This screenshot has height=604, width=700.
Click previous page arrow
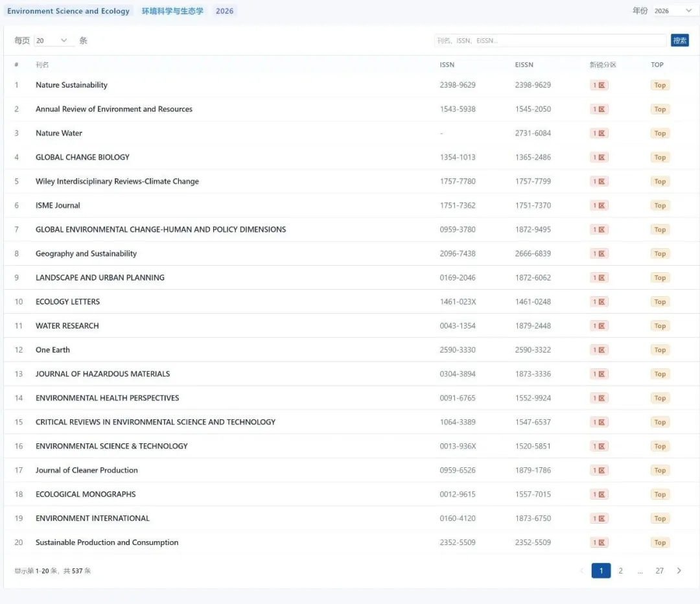(x=581, y=571)
